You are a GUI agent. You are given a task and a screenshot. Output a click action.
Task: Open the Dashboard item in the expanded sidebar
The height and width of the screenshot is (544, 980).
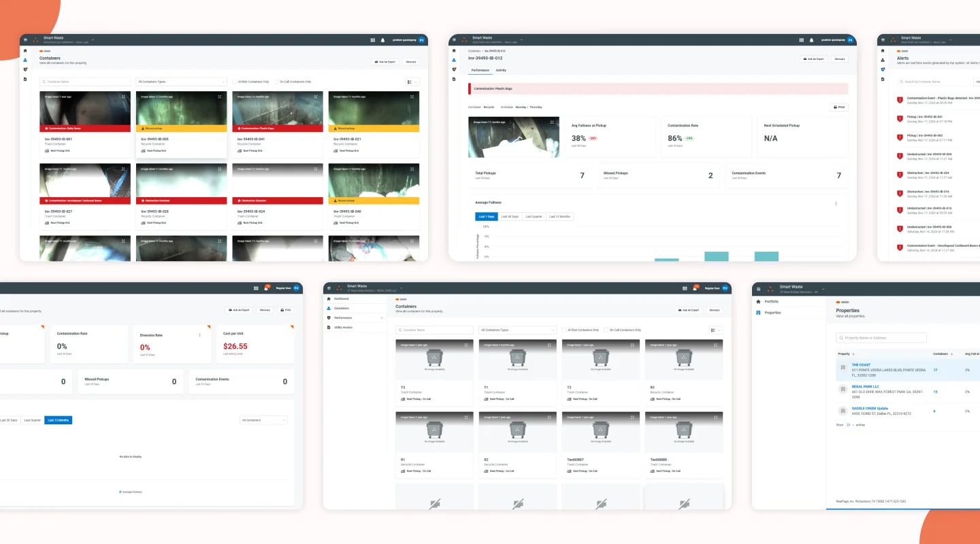pyautogui.click(x=341, y=299)
